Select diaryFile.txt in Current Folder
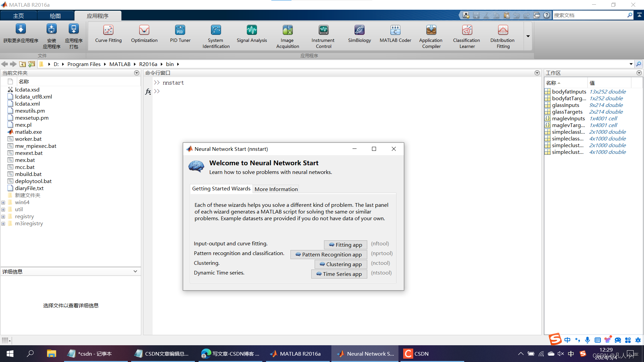The image size is (644, 362). (29, 188)
